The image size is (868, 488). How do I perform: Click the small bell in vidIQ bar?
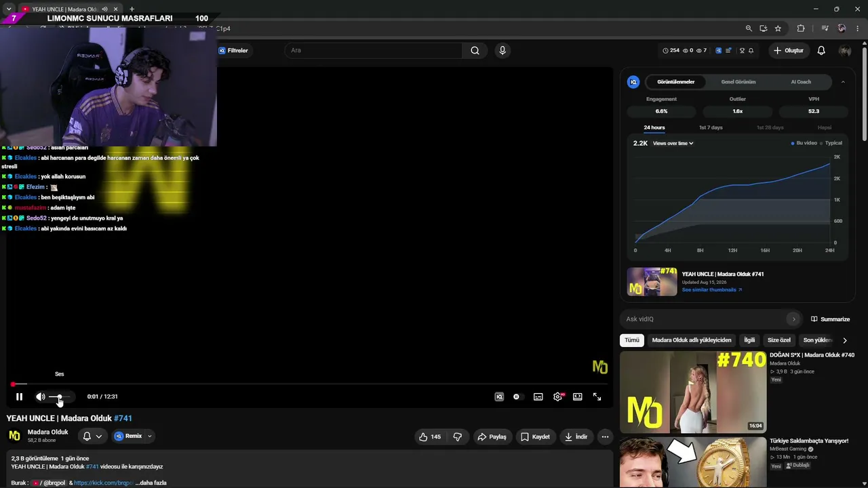pyautogui.click(x=751, y=50)
